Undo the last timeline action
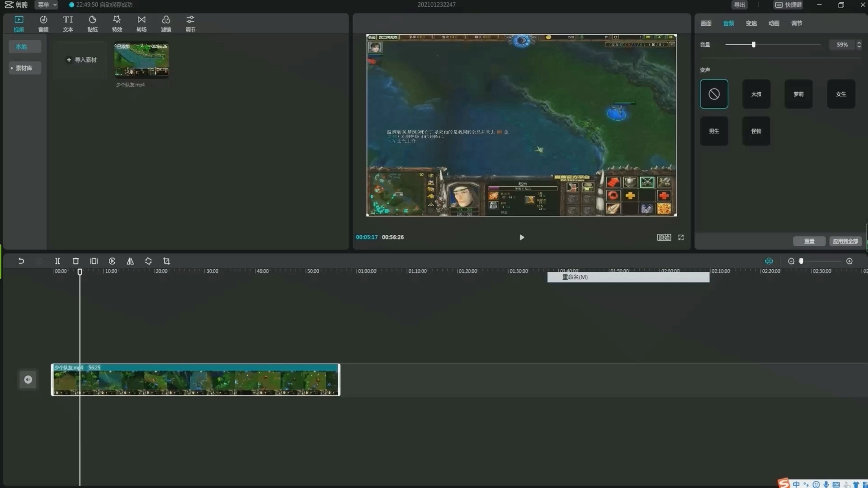Screen dimensions: 868x488 [x=21, y=261]
